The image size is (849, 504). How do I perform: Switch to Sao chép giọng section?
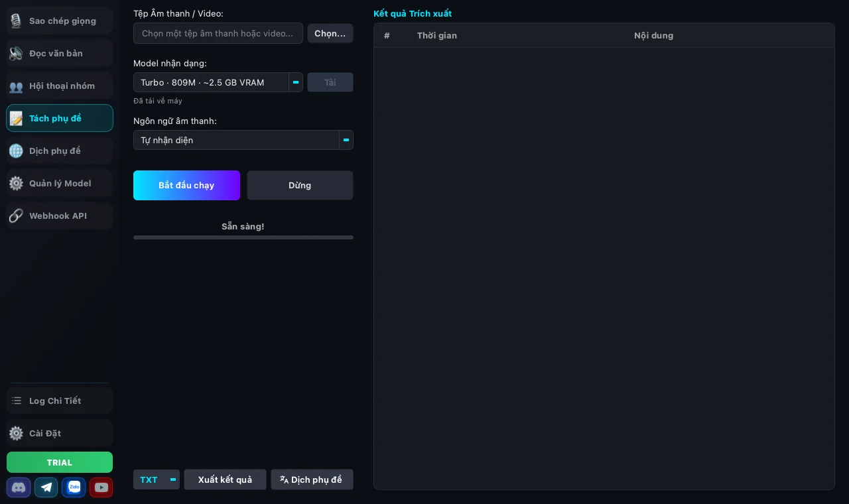(x=60, y=21)
